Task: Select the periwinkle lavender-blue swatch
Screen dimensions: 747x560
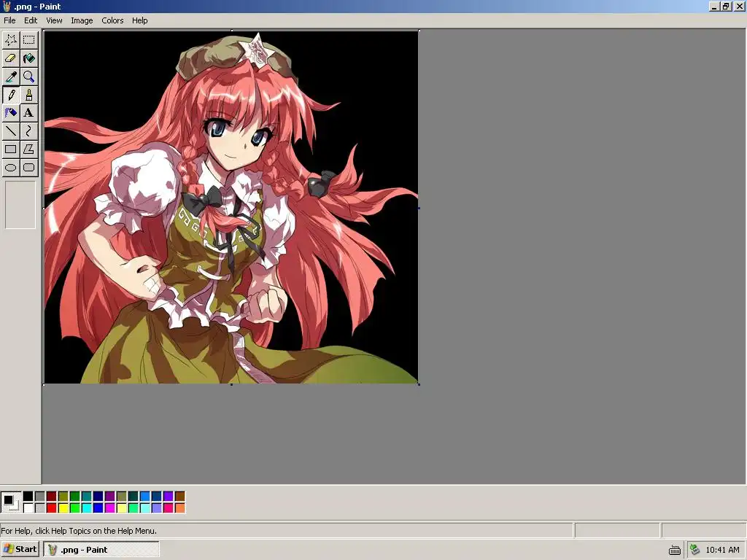Action: (x=157, y=508)
